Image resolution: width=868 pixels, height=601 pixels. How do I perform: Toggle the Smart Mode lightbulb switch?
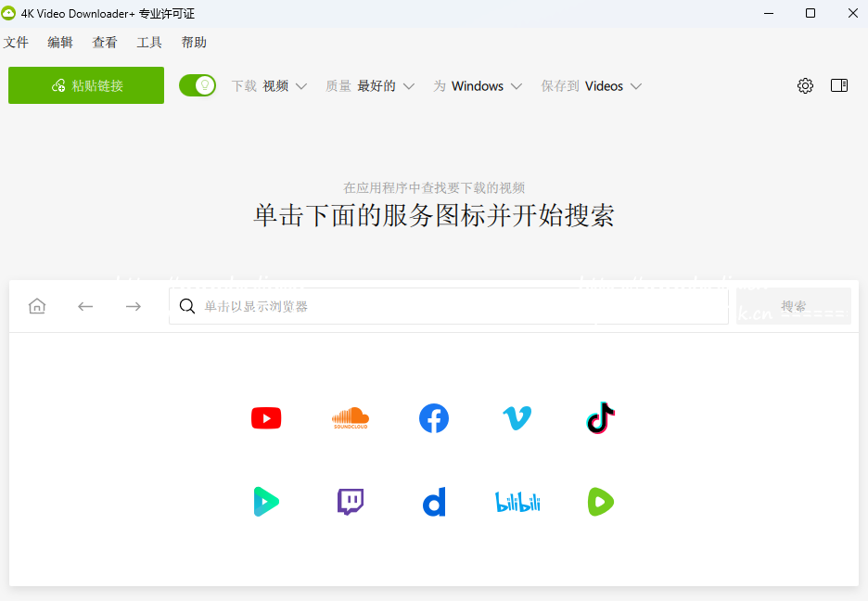click(198, 85)
